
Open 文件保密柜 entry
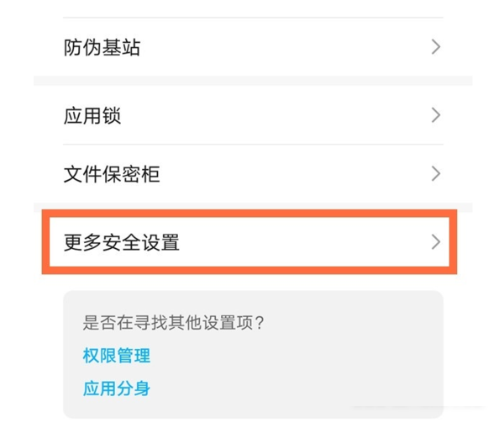pyautogui.click(x=252, y=174)
